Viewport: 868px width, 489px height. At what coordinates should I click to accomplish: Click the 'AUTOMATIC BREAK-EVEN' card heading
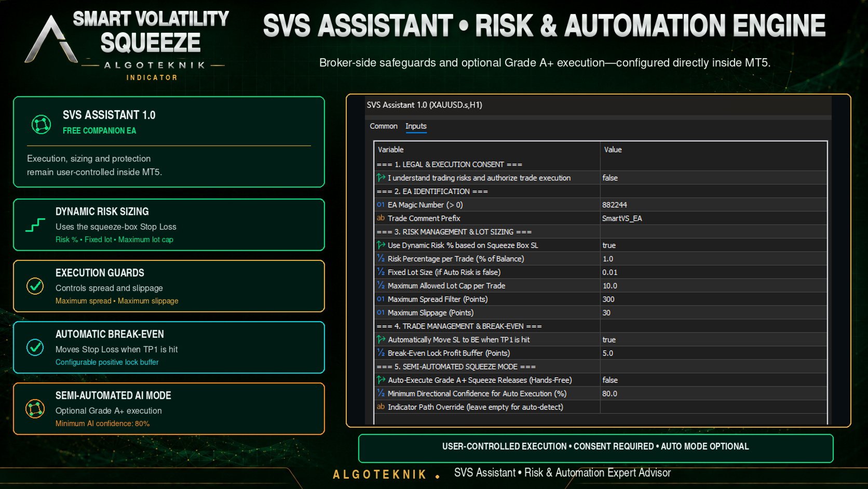pos(110,334)
